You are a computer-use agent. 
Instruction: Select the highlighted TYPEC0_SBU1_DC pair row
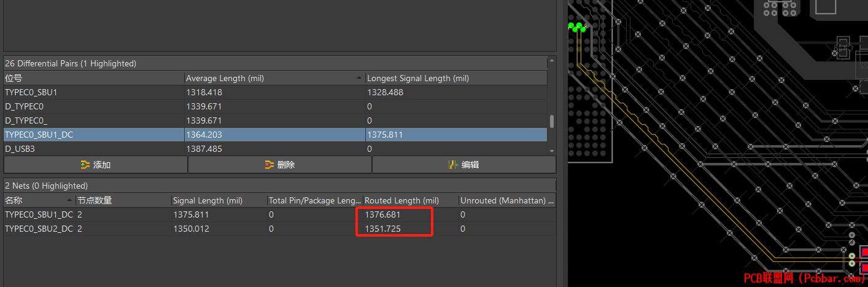276,135
